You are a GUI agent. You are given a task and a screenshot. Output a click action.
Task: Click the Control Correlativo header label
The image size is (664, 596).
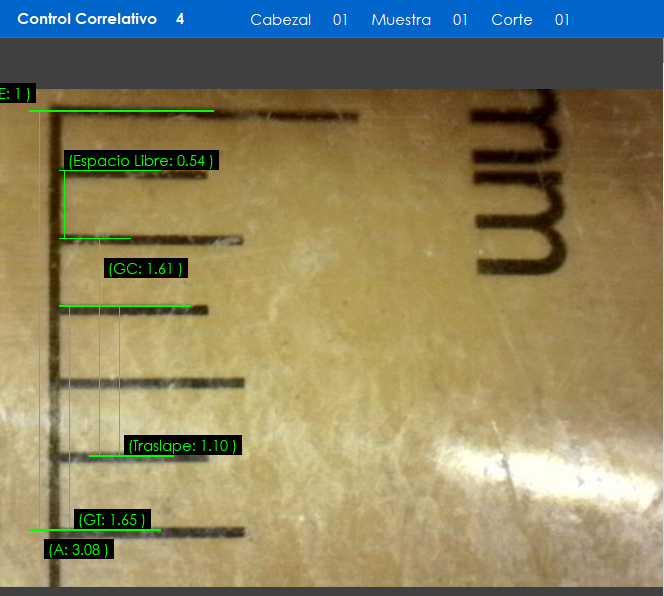[x=87, y=19]
